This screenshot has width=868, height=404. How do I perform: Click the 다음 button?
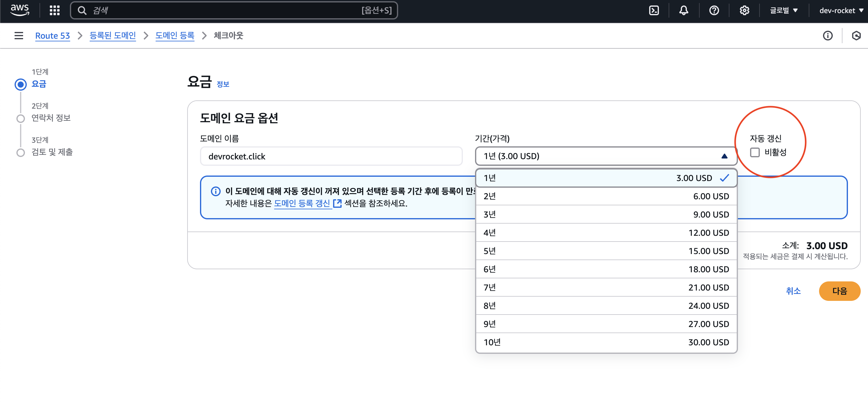(x=839, y=291)
